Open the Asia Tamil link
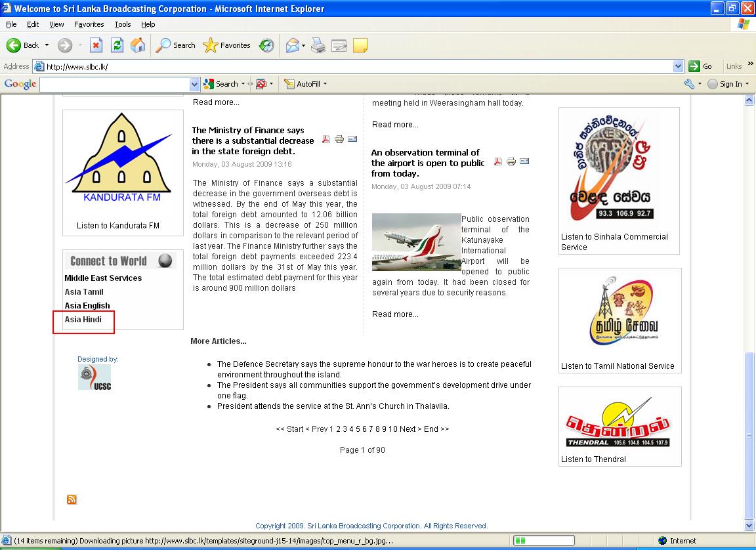This screenshot has width=756, height=550. click(84, 291)
